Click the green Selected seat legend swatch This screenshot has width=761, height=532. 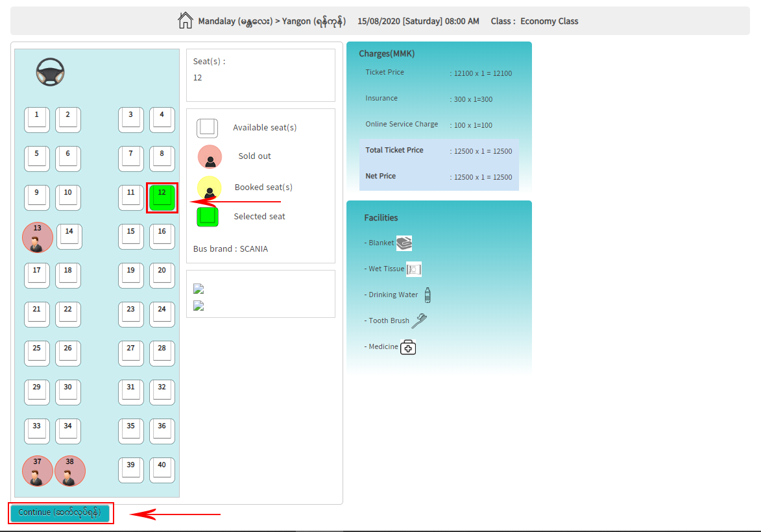(208, 216)
